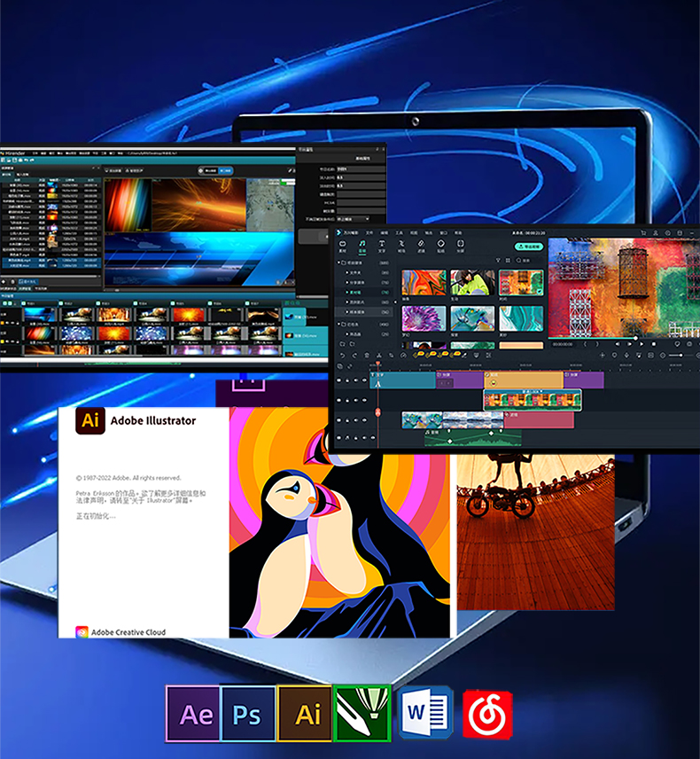The image size is (700, 759).
Task: Select rainbow stripes preview in Hirender's viewer
Action: click(x=128, y=204)
